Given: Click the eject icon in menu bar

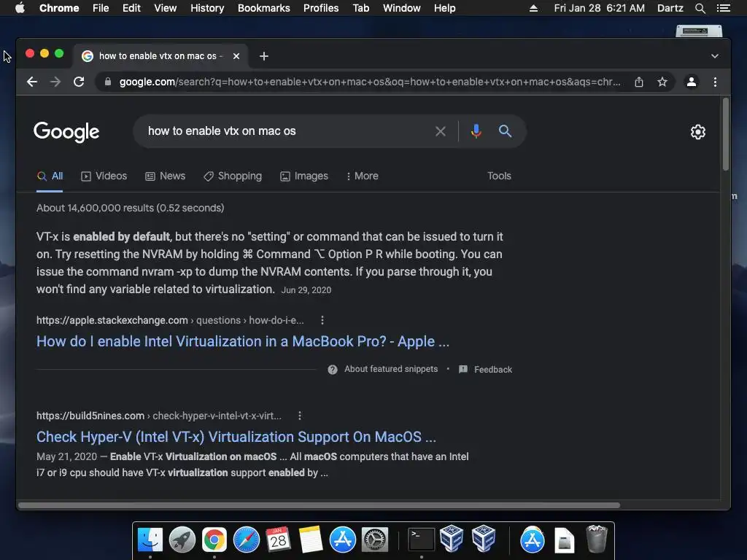Looking at the screenshot, I should coord(533,8).
